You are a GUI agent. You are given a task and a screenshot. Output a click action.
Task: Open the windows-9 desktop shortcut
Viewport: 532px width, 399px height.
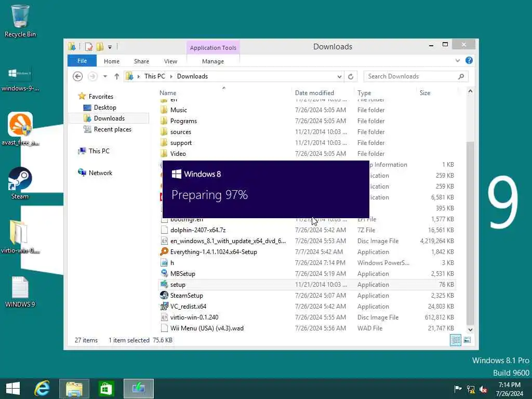20,79
